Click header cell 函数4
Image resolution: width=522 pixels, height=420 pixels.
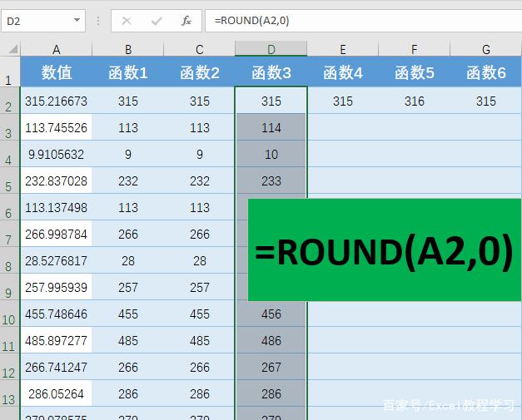pos(342,72)
